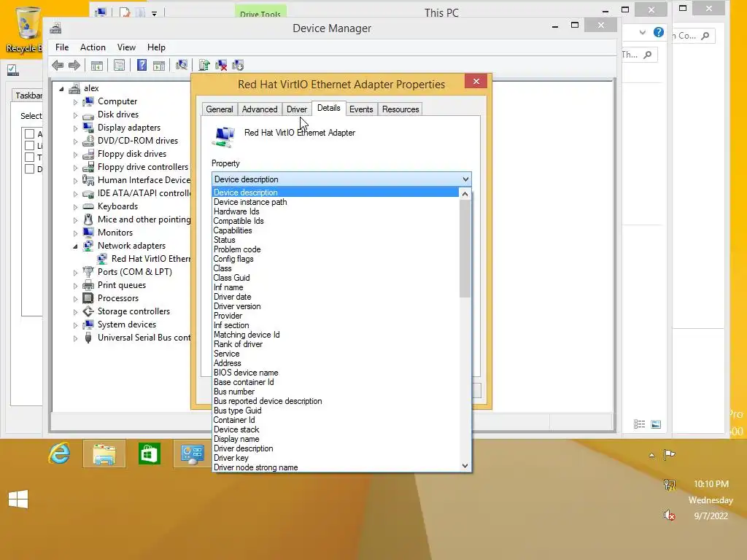The width and height of the screenshot is (747, 560).
Task: Expand the Keyboards tree node
Action: (x=75, y=206)
